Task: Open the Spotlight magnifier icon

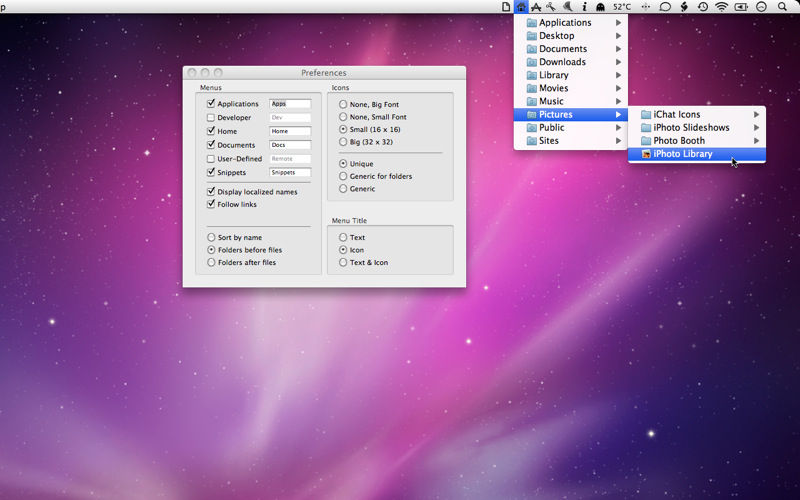Action: pos(782,7)
